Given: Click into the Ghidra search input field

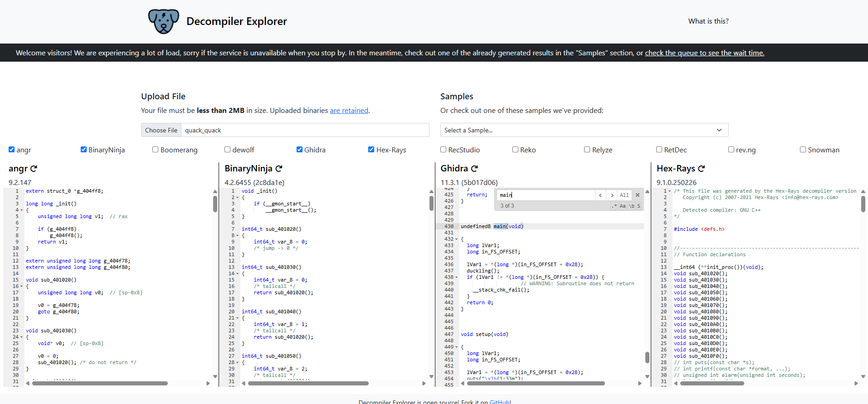Looking at the screenshot, I should click(546, 195).
